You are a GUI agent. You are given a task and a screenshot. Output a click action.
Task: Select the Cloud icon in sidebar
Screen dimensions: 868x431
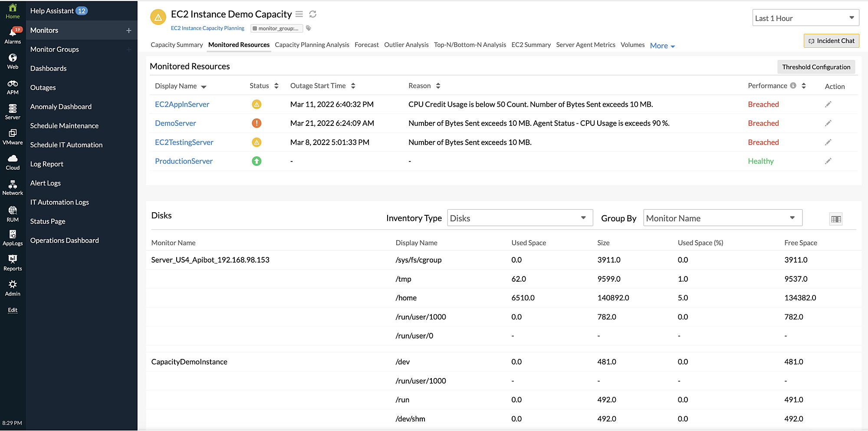[x=13, y=161]
